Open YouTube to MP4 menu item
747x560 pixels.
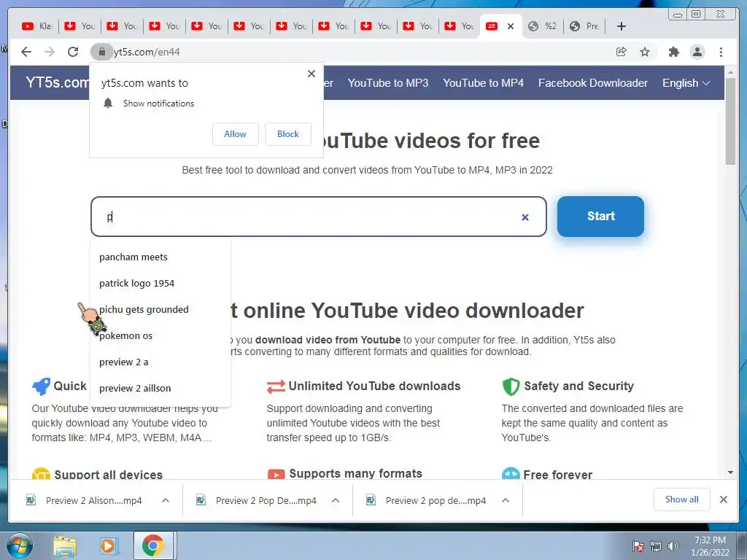click(x=483, y=83)
